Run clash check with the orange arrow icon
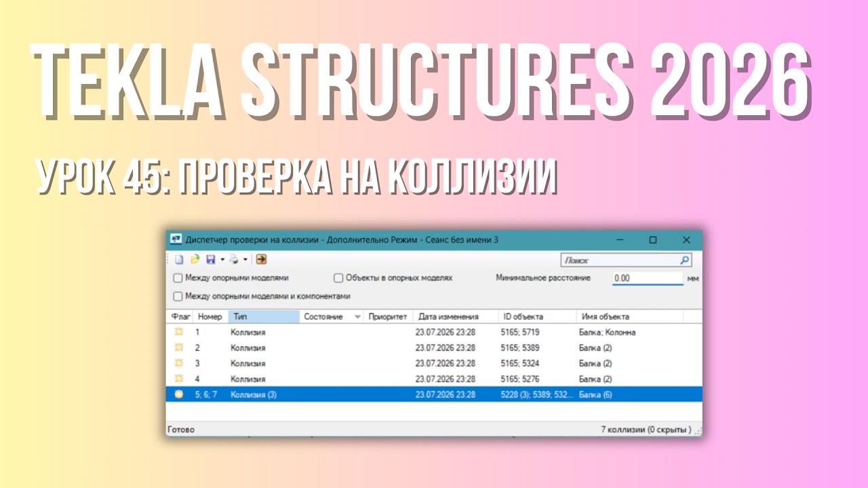The width and height of the screenshot is (868, 488). point(261,259)
